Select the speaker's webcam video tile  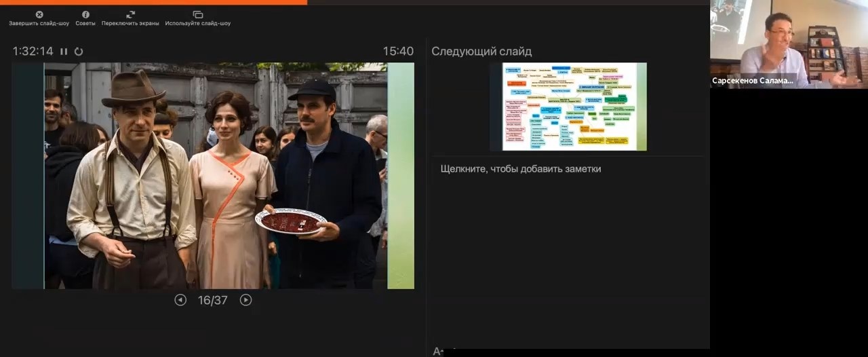(789, 41)
